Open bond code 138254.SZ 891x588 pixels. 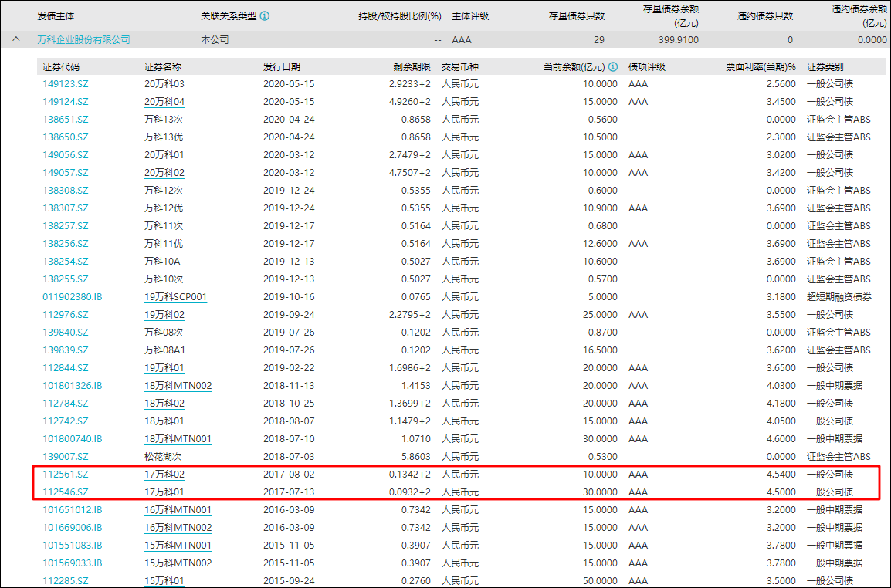coord(66,262)
